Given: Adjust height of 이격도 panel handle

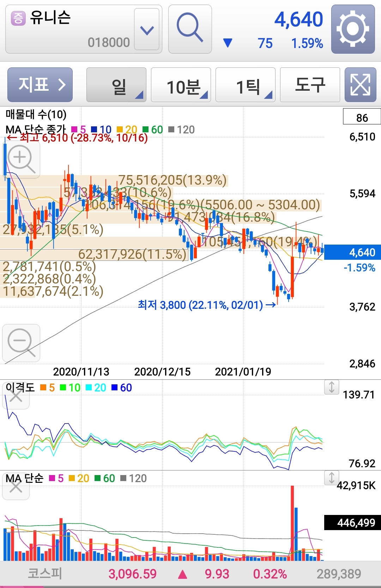Looking at the screenshot, I should click(332, 387).
